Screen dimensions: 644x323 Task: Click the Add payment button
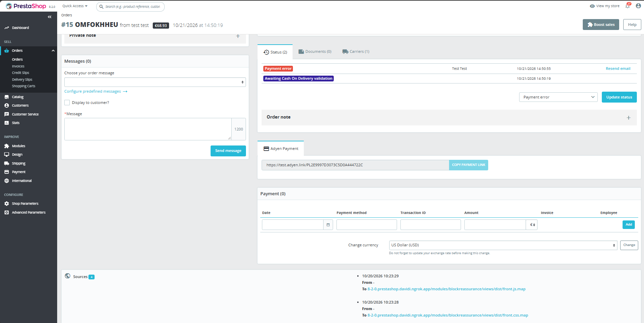(x=629, y=225)
